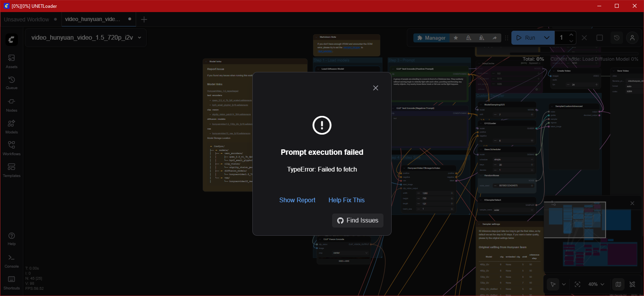Image resolution: width=644 pixels, height=296 pixels.
Task: Click the Help Fix This link
Action: (x=346, y=200)
